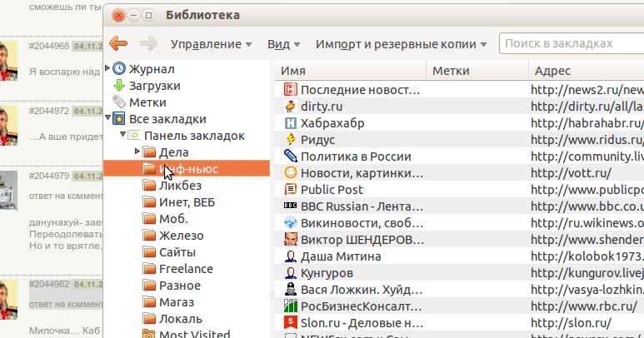This screenshot has height=338, width=644.
Task: Click in the Поиск в закладках search field
Action: click(x=572, y=43)
